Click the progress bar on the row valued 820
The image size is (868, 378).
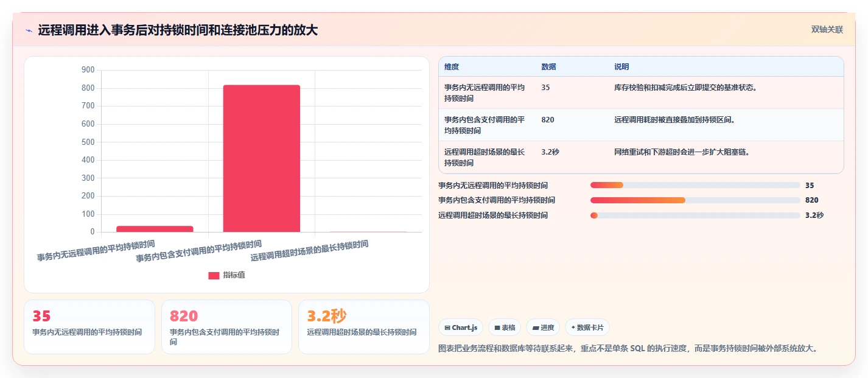point(695,200)
